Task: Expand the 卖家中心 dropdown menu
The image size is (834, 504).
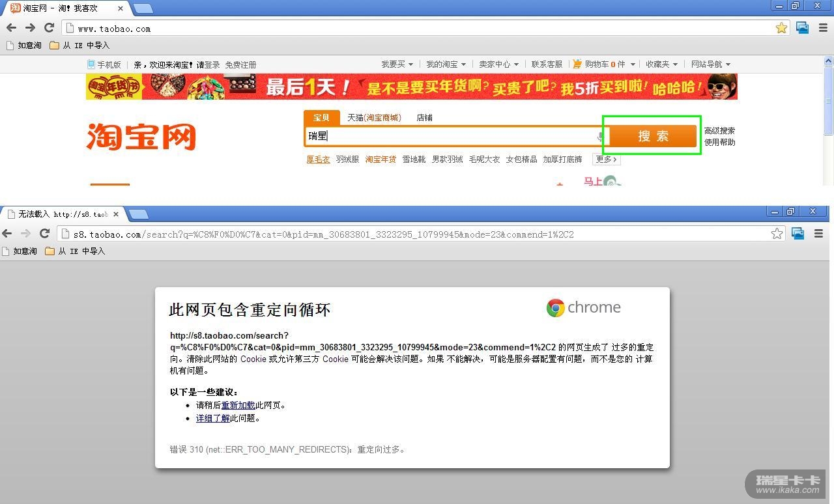Action: [499, 64]
